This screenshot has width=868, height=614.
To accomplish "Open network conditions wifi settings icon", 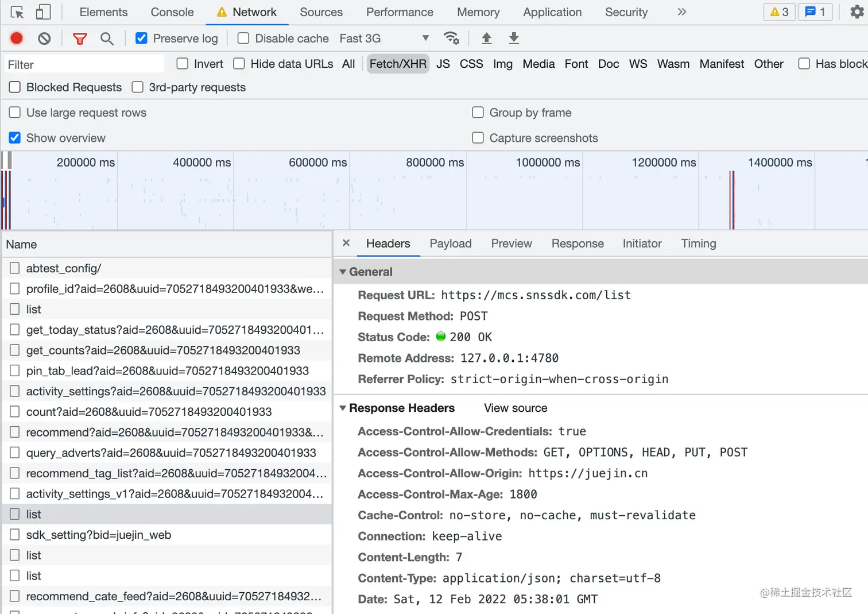I will pos(452,38).
